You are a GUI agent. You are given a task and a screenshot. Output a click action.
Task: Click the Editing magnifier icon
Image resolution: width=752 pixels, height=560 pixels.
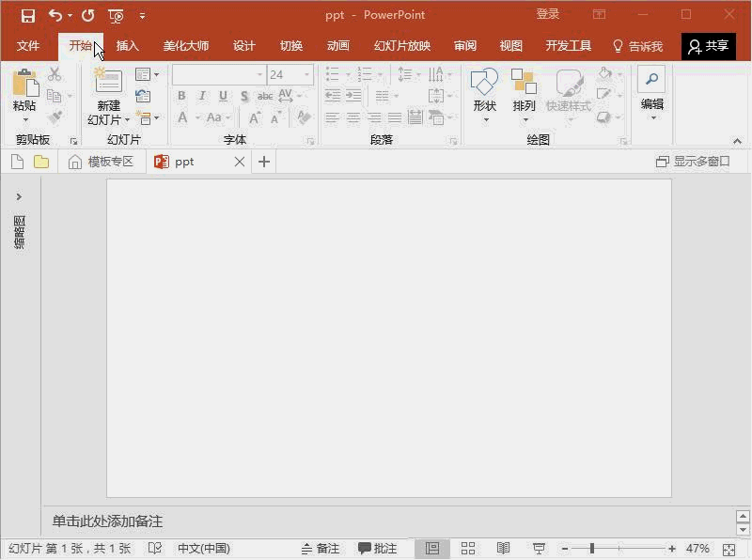click(651, 81)
